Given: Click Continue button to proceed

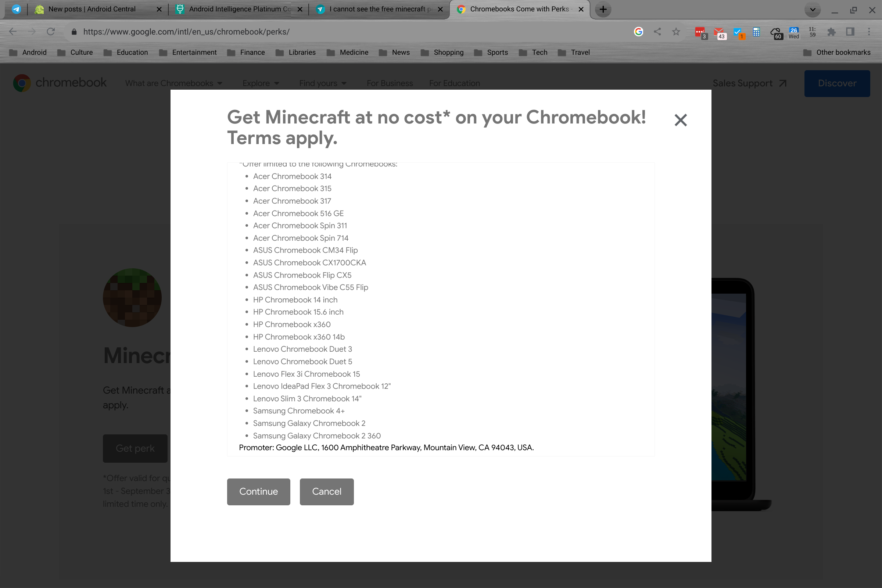Looking at the screenshot, I should (x=259, y=492).
